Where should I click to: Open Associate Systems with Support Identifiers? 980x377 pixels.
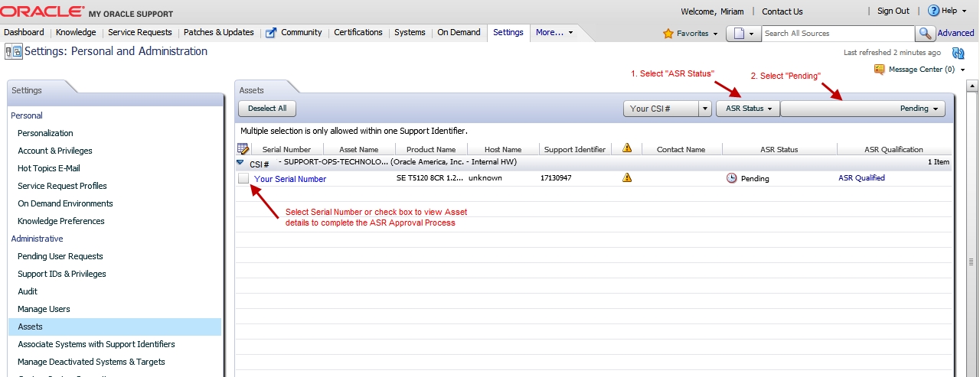pyautogui.click(x=96, y=344)
